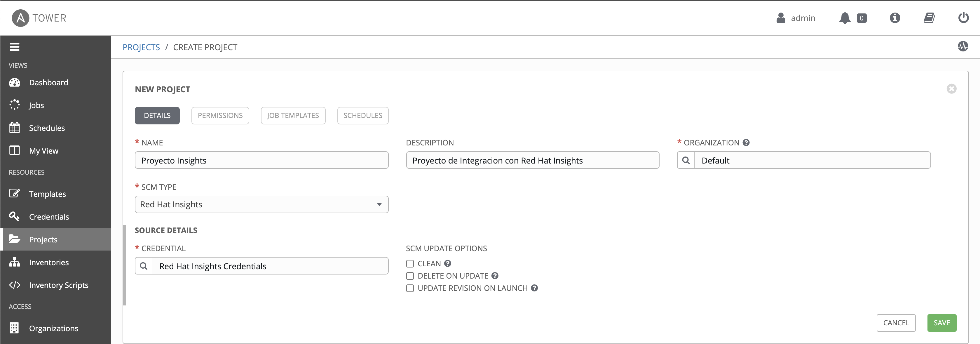Screen dimensions: 980x344
Task: Enable Delete on Update checkbox
Action: click(x=410, y=275)
